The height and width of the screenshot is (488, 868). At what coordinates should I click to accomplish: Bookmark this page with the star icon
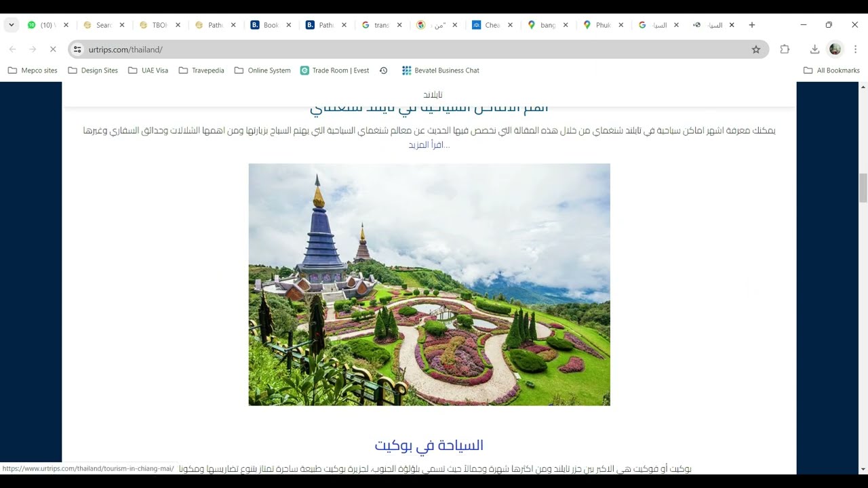point(755,49)
